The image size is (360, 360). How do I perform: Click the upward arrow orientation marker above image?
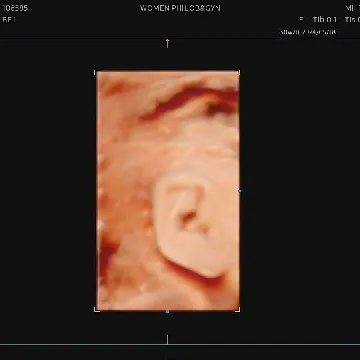[x=167, y=43]
